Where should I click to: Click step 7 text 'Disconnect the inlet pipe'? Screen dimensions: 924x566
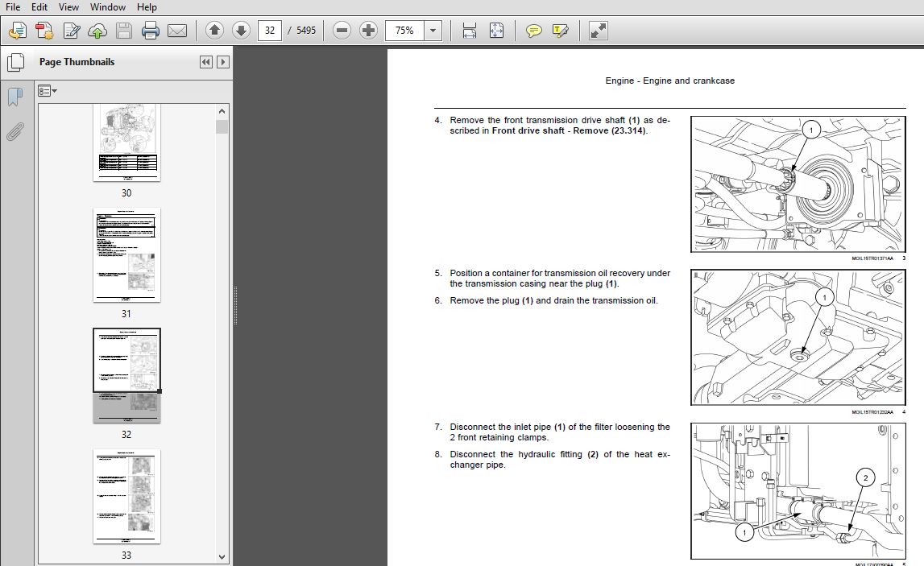500,427
